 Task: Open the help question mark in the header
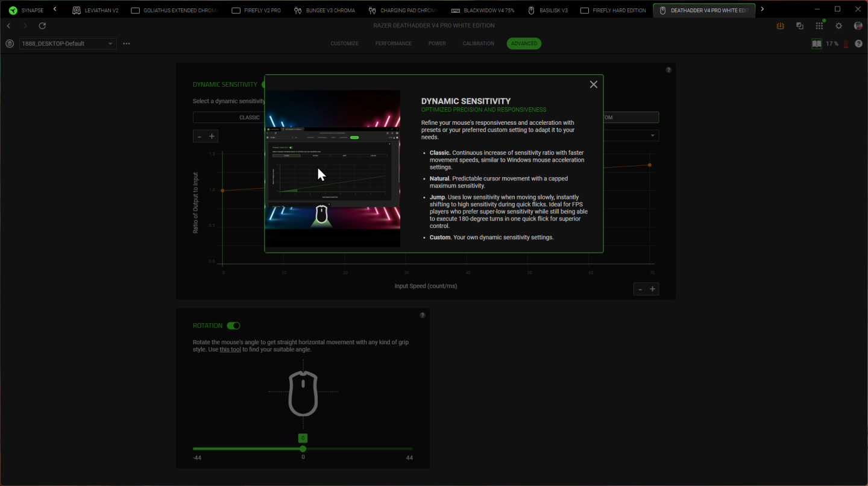(x=858, y=43)
